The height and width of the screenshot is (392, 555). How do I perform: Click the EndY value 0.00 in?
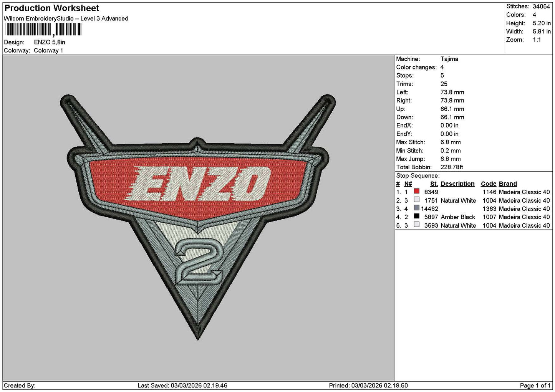(449, 134)
